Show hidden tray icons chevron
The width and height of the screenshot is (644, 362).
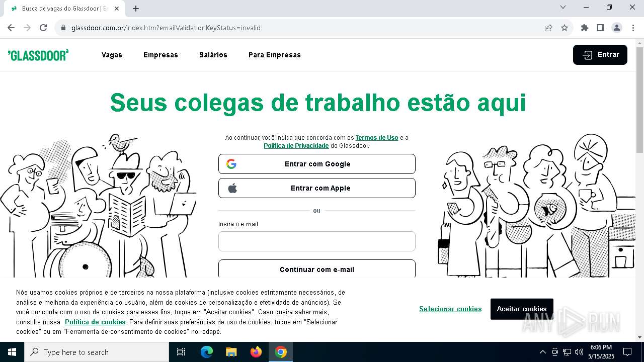542,352
